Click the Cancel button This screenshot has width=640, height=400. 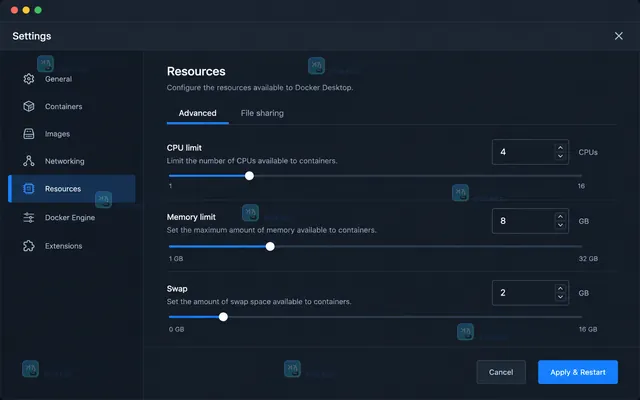[x=501, y=372]
